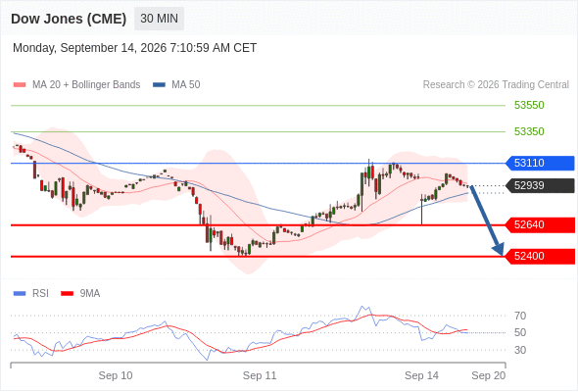Click the Dow Jones (CME) title

(69, 19)
